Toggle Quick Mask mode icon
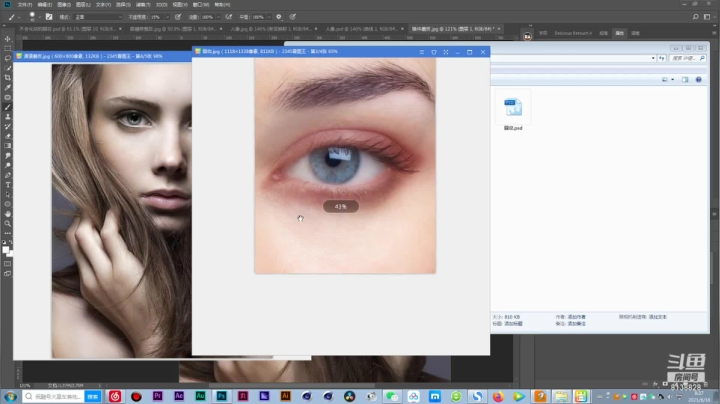The image size is (720, 404). pyautogui.click(x=8, y=264)
